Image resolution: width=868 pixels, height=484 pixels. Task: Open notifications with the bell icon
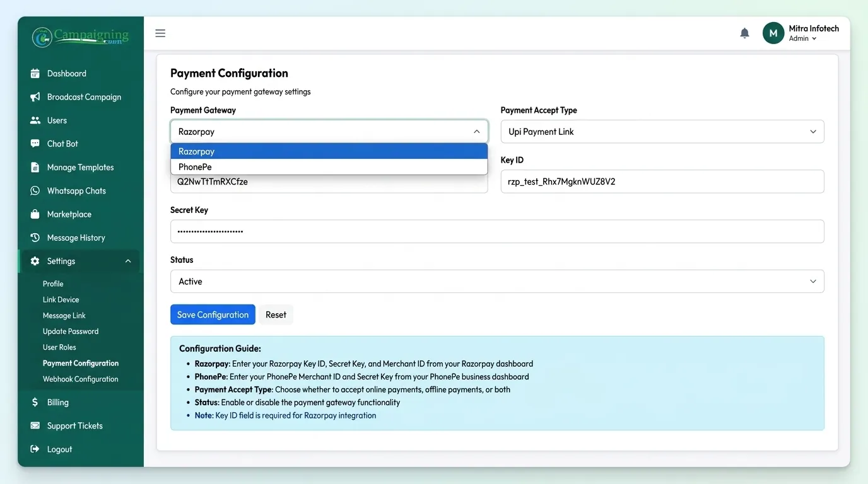744,33
